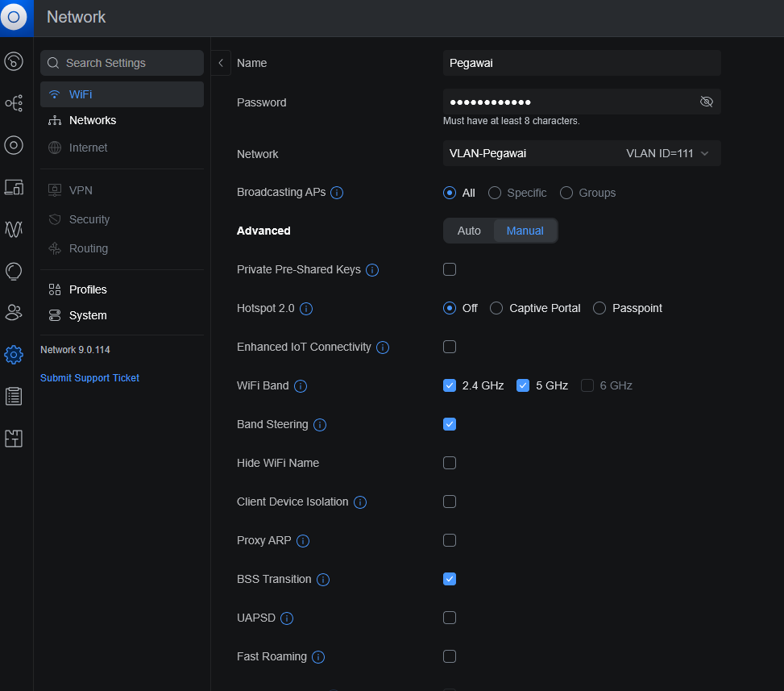Image resolution: width=784 pixels, height=691 pixels.
Task: Show password using the eye icon
Action: [707, 102]
